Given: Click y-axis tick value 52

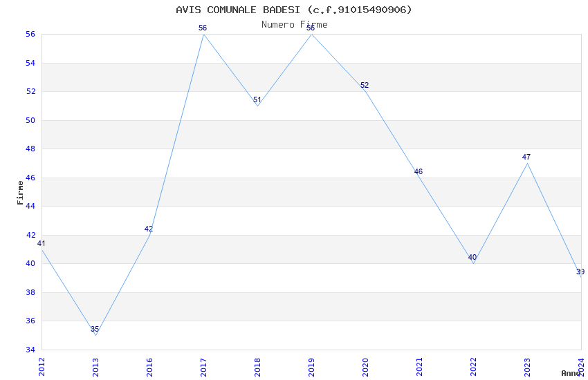Looking at the screenshot, I should point(30,91).
